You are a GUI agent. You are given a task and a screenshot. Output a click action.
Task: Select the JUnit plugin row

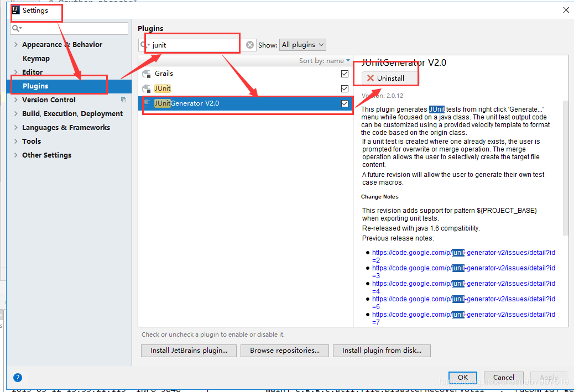click(x=245, y=88)
